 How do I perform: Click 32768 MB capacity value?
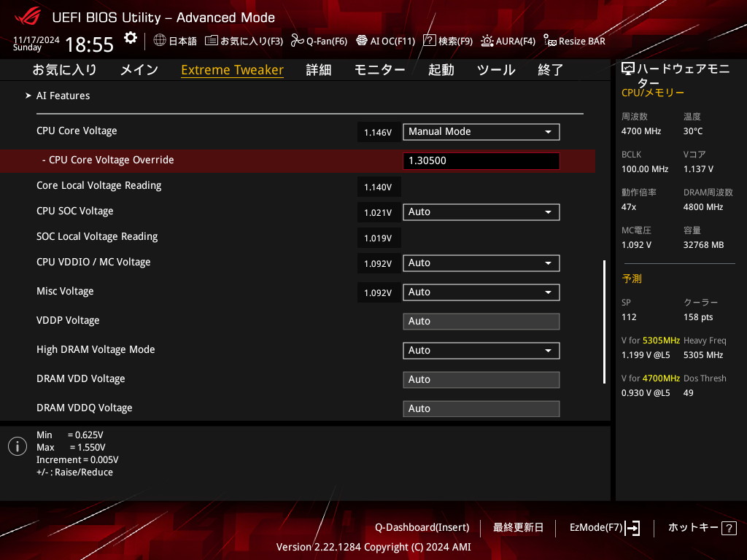click(704, 245)
